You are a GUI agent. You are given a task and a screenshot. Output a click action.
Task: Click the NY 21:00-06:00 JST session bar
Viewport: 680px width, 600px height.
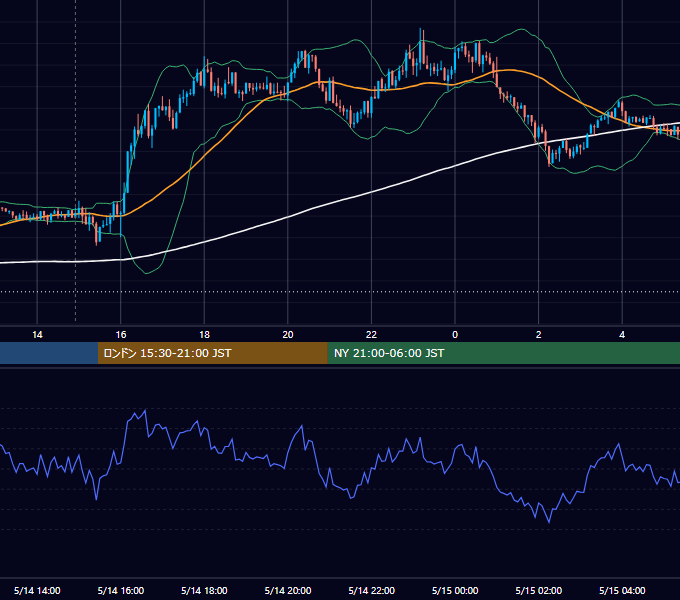pos(503,353)
